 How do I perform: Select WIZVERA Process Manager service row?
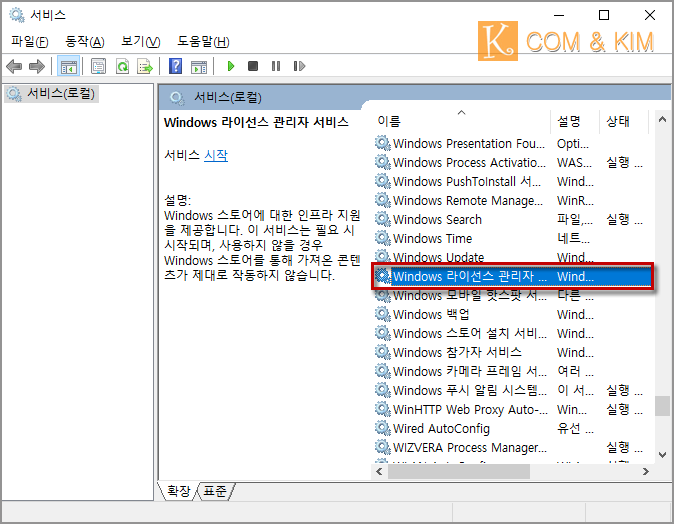coord(512,447)
